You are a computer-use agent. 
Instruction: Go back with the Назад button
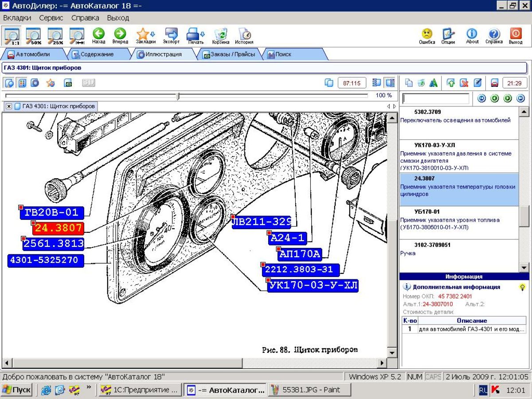pos(98,35)
